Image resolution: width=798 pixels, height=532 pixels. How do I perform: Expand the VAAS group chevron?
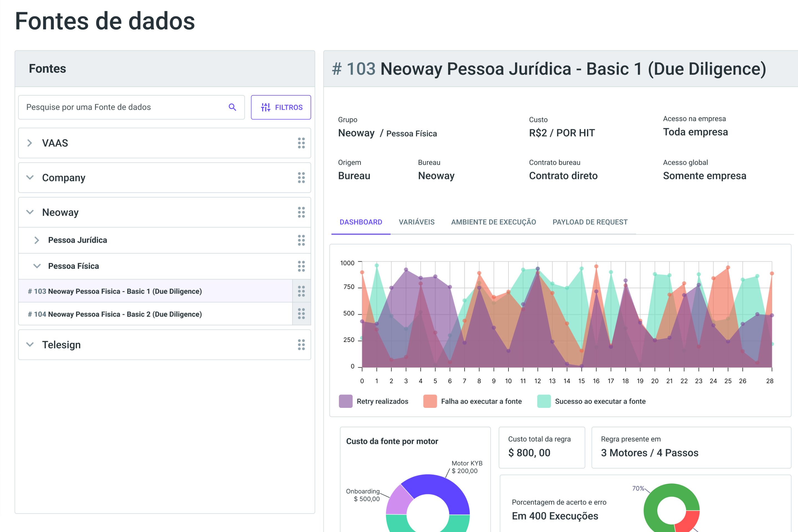click(x=30, y=143)
